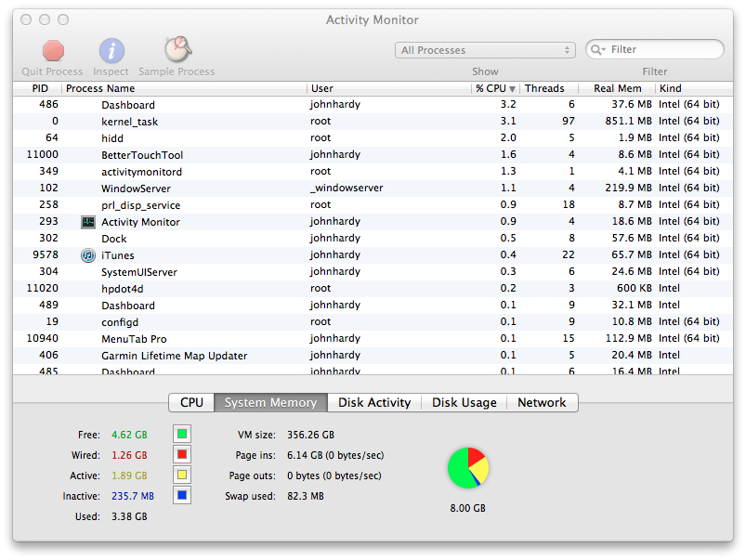
Task: Switch to the CPU tab
Action: [191, 402]
